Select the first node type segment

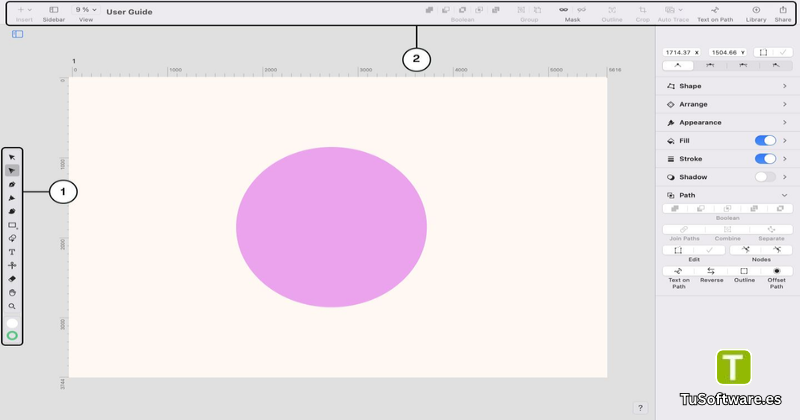(x=678, y=65)
